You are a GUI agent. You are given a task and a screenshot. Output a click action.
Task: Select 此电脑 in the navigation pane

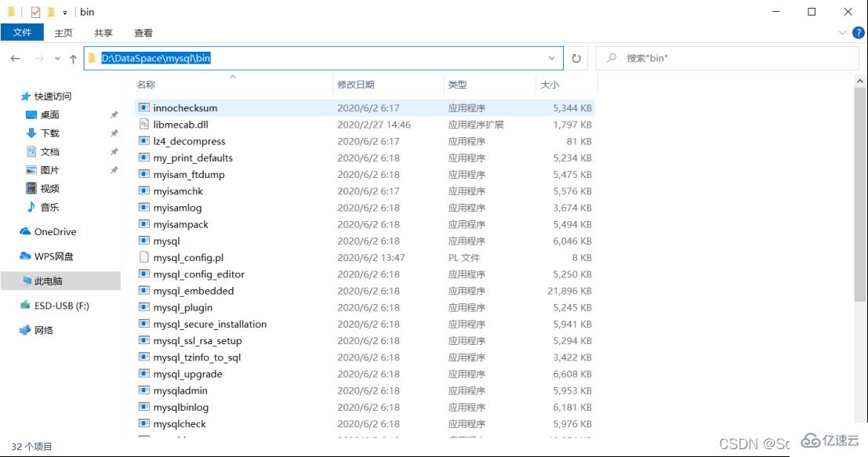point(49,281)
